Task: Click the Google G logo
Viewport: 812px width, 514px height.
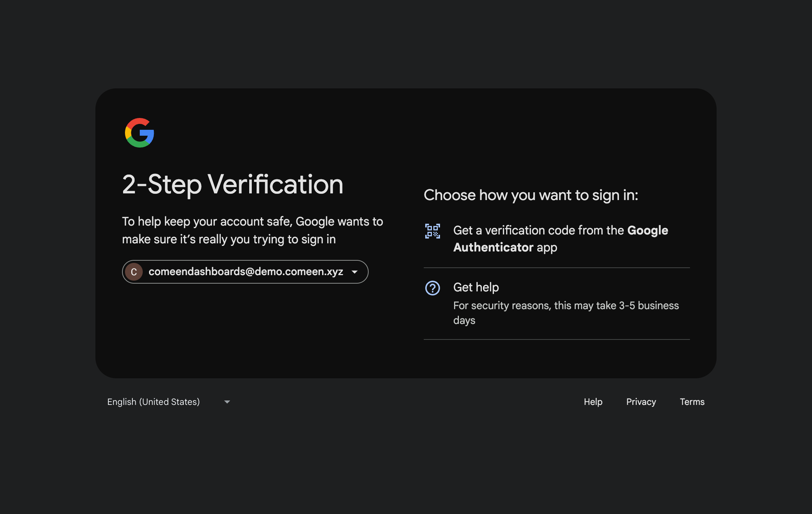Action: point(139,133)
